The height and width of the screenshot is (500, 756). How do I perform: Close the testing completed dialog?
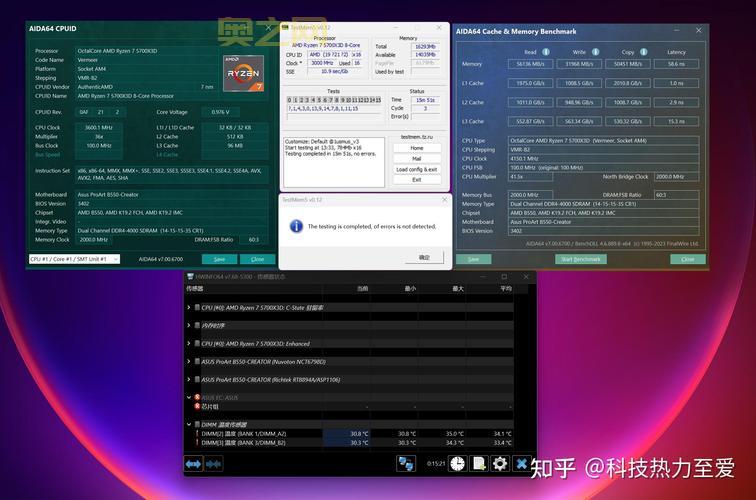click(445, 200)
